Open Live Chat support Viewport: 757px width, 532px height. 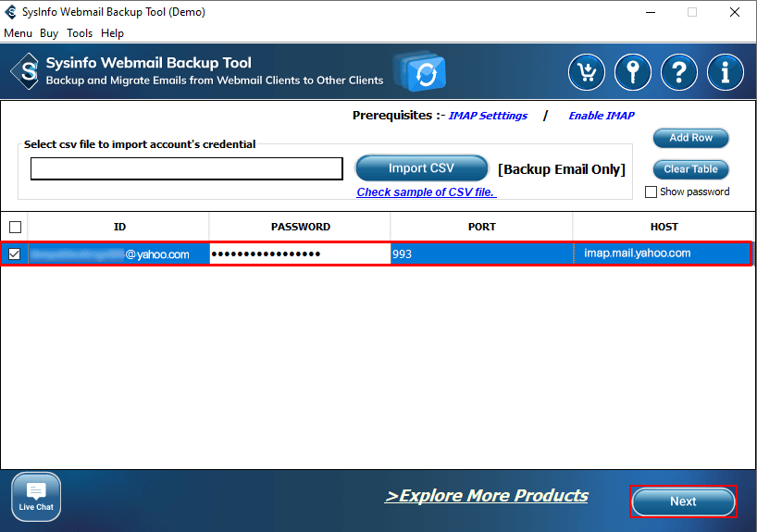click(x=36, y=497)
